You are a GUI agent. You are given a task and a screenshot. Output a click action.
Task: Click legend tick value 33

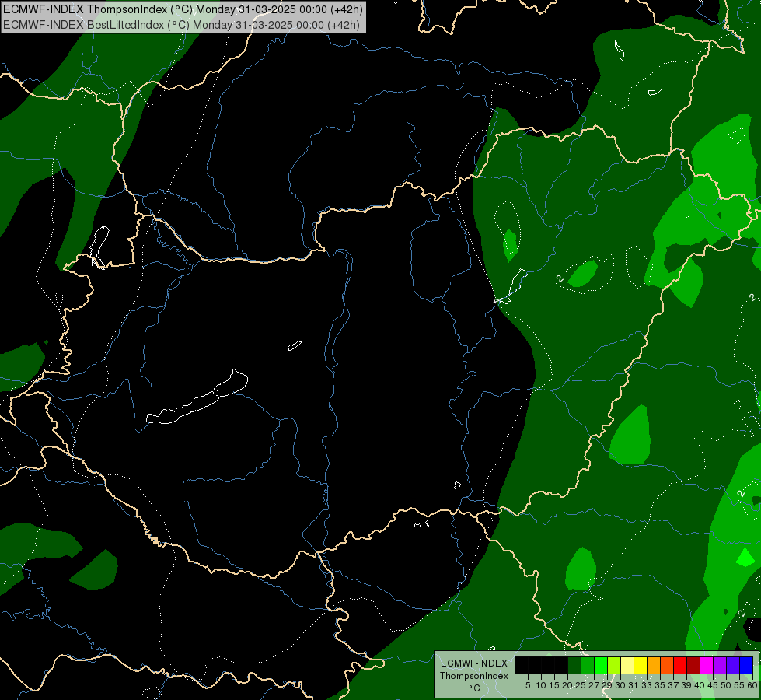click(647, 685)
